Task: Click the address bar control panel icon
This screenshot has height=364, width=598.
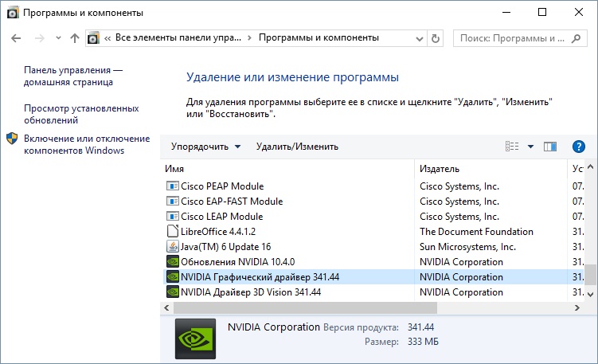Action: 93,38
